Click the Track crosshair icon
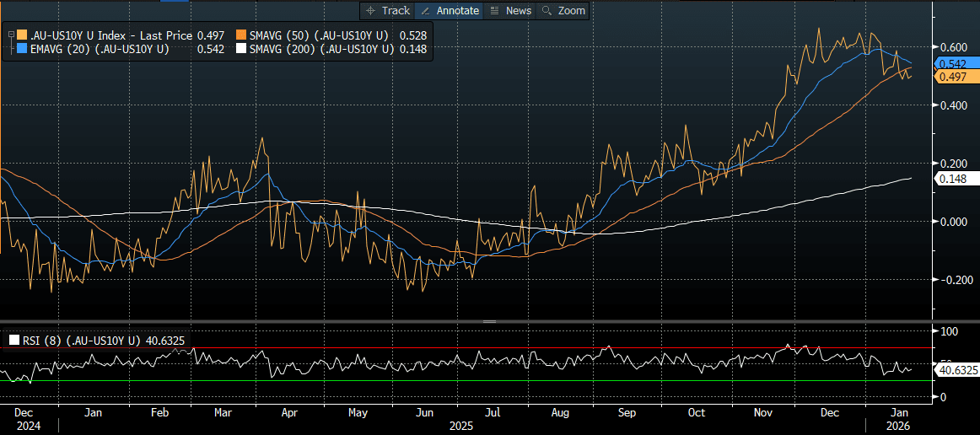 370,11
